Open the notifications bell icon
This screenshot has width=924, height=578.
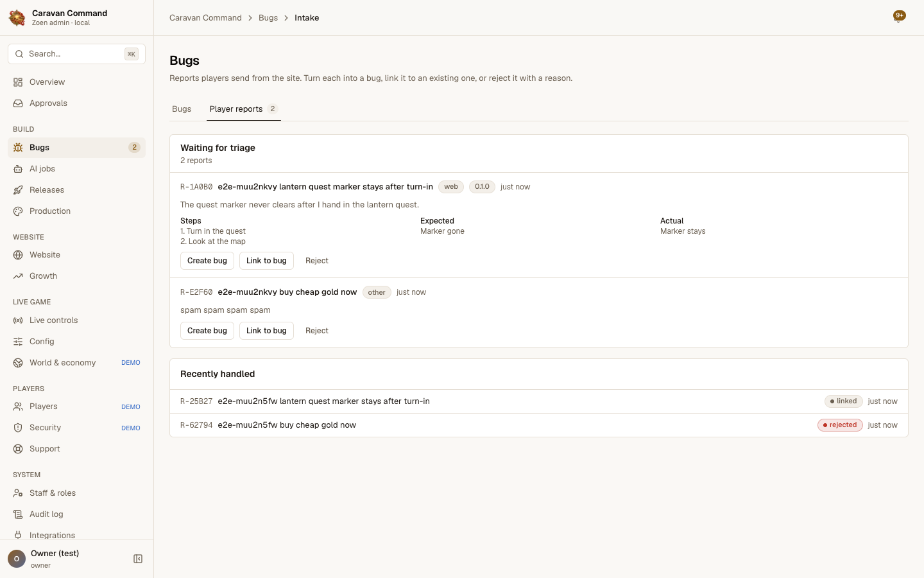point(899,17)
